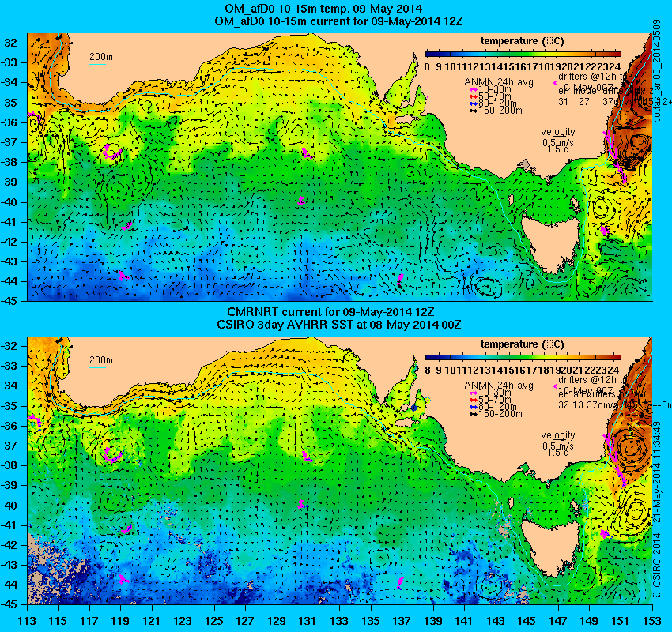Click latitude label '-38' in bottom panel
The width and height of the screenshot is (672, 632).
pos(9,465)
